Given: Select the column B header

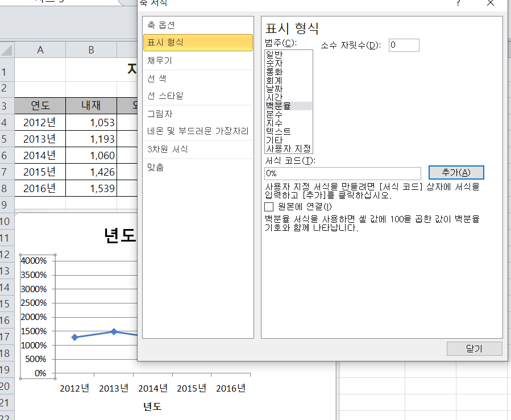Looking at the screenshot, I should pos(91,50).
